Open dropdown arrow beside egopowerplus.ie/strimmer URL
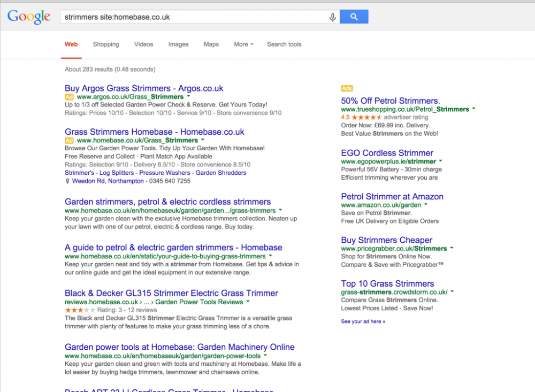Image resolution: width=535 pixels, height=392 pixels. 440,161
